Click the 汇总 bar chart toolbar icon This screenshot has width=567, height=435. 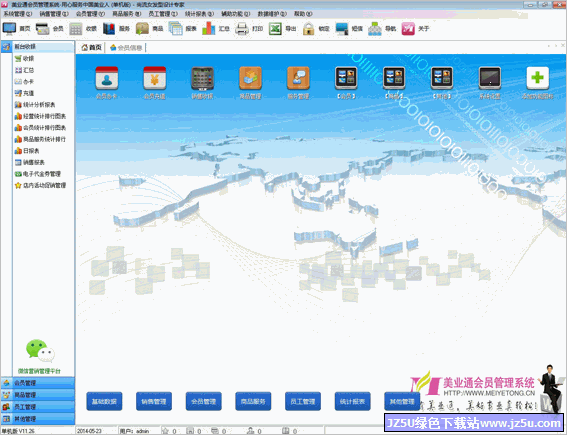coord(209,29)
